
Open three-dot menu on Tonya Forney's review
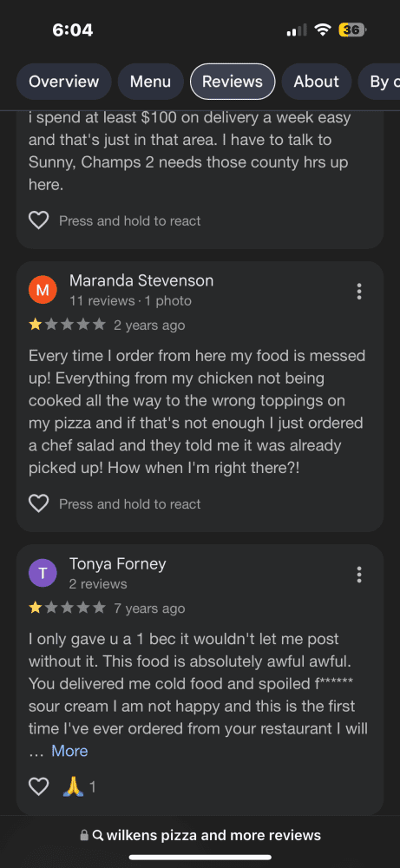(359, 575)
